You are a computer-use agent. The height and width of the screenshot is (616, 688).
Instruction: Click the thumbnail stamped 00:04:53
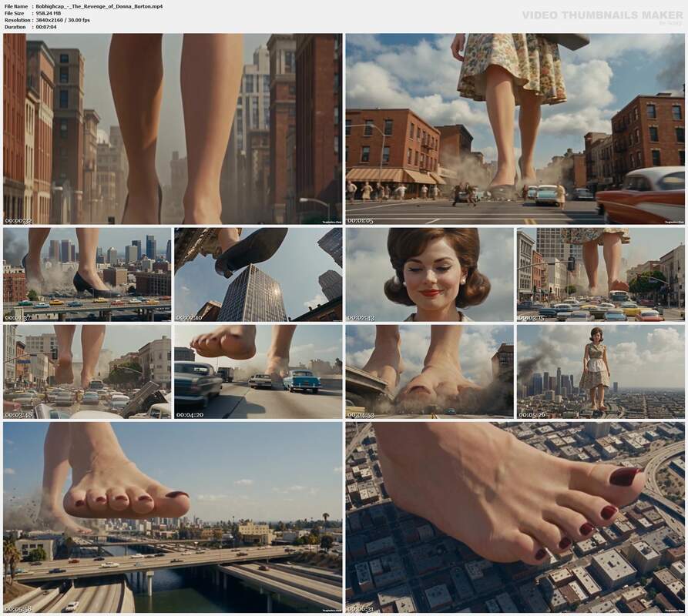[x=430, y=371]
